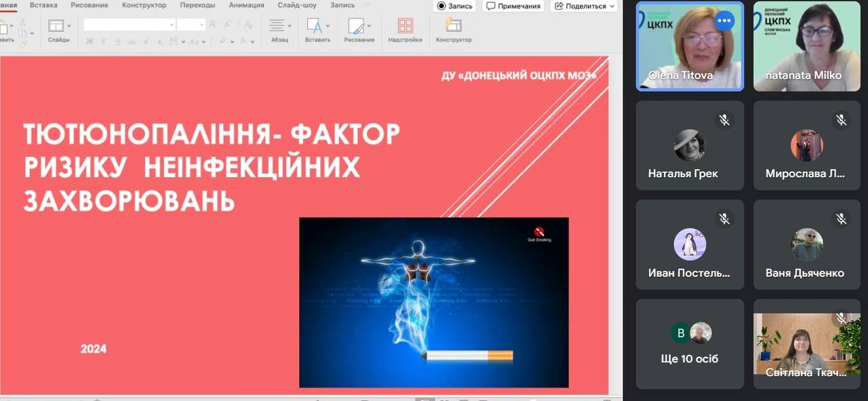Click the Примечания comments button

pyautogui.click(x=514, y=6)
